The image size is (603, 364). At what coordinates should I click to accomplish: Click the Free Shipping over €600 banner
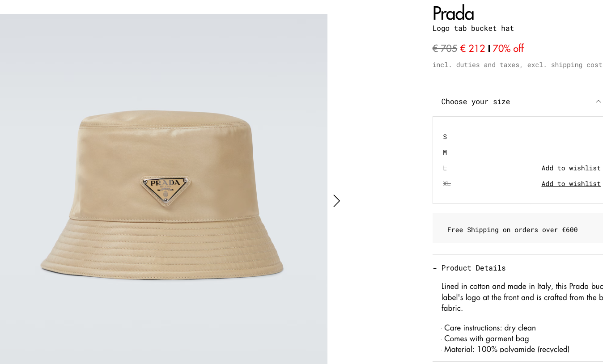(x=512, y=230)
